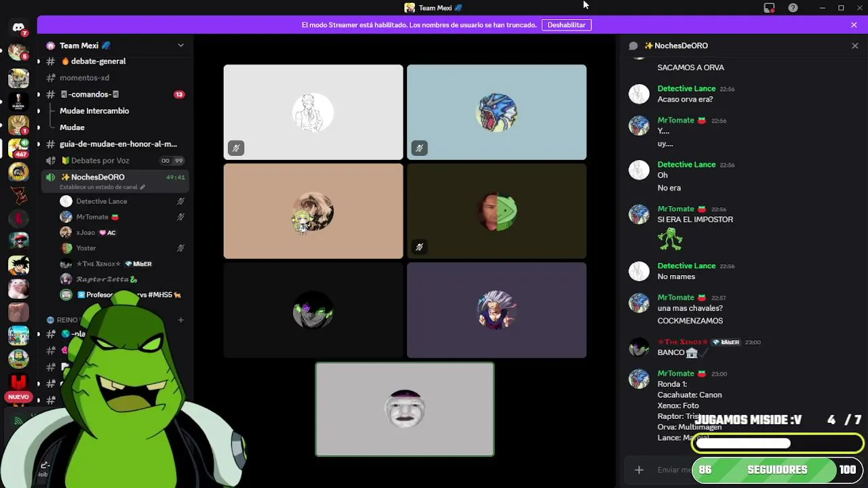This screenshot has width=868, height=488.
Task: Select white sketch-avatar video tile
Action: click(x=313, y=112)
